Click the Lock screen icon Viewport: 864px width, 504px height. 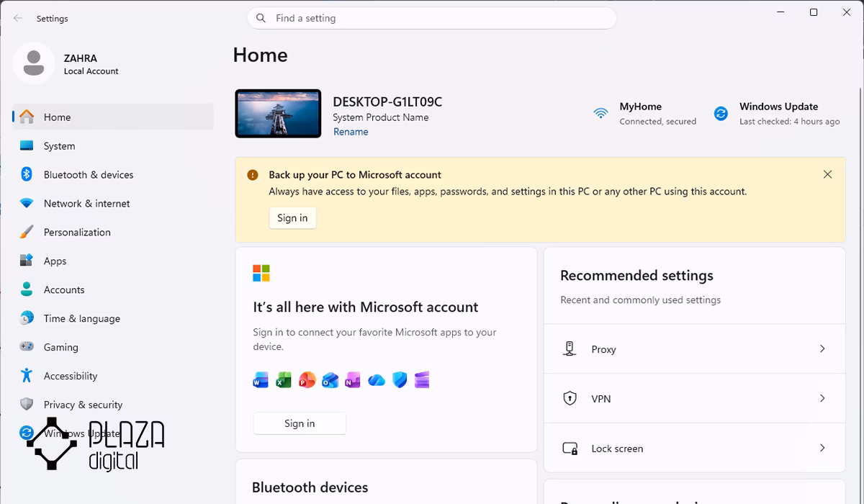(570, 448)
